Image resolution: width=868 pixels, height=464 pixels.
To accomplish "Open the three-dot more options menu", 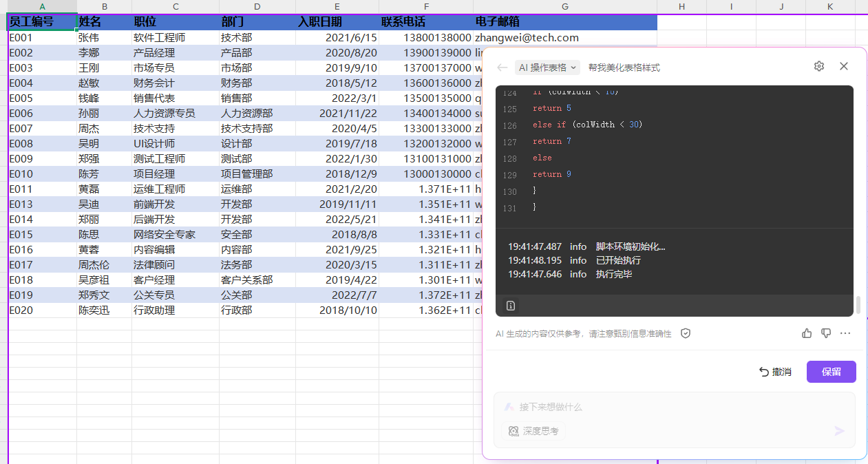I will (845, 333).
